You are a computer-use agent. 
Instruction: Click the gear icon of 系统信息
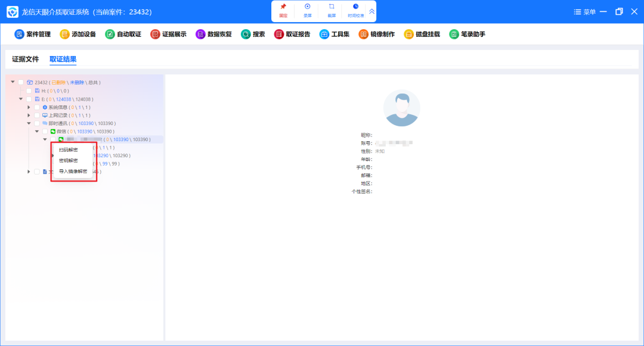[x=45, y=107]
